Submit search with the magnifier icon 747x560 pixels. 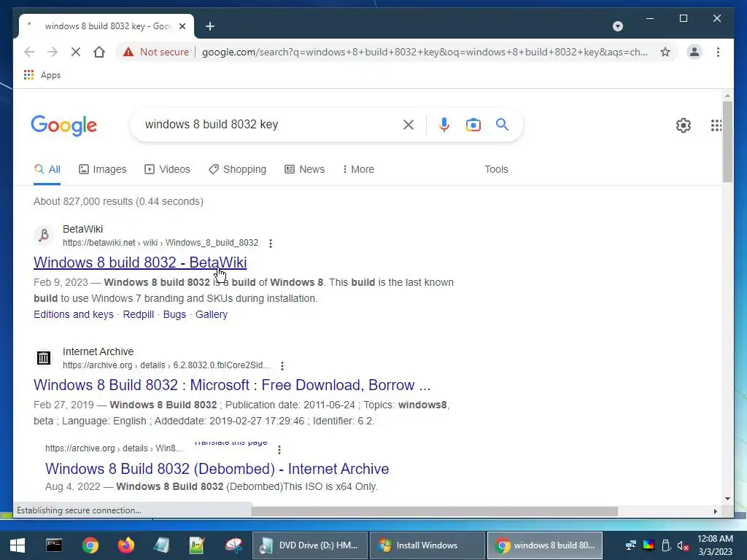502,125
